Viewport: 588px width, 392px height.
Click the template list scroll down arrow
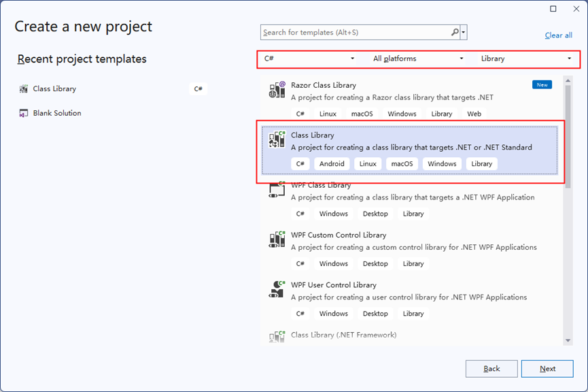568,340
